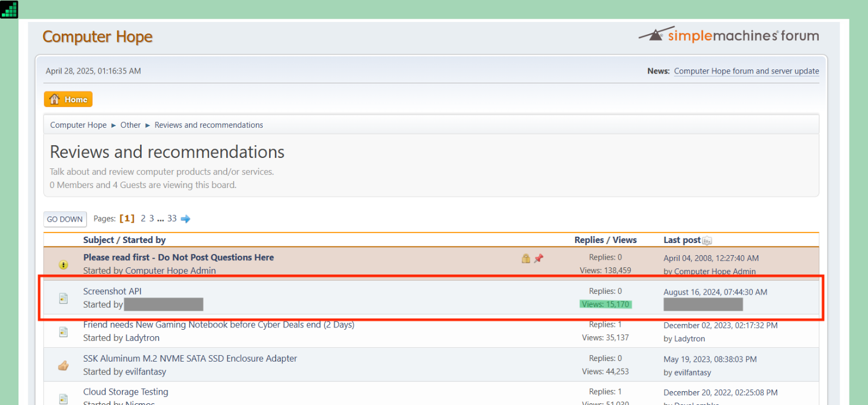Go to page 3 of the board
The image size is (868, 405).
[152, 219]
